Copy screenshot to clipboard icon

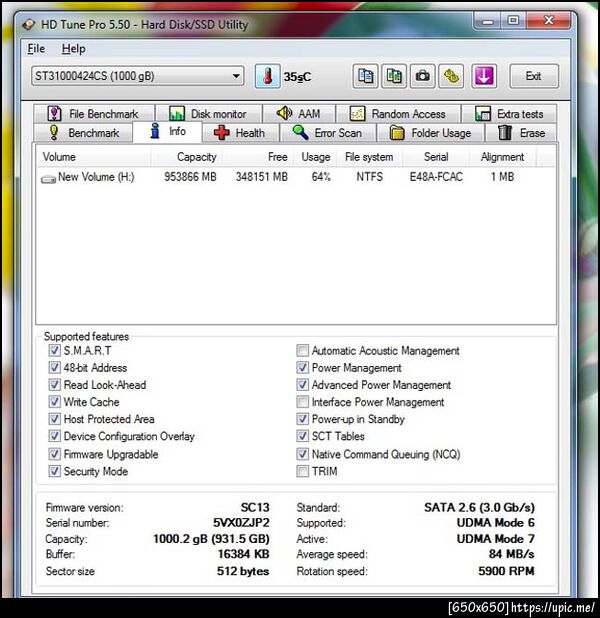394,76
